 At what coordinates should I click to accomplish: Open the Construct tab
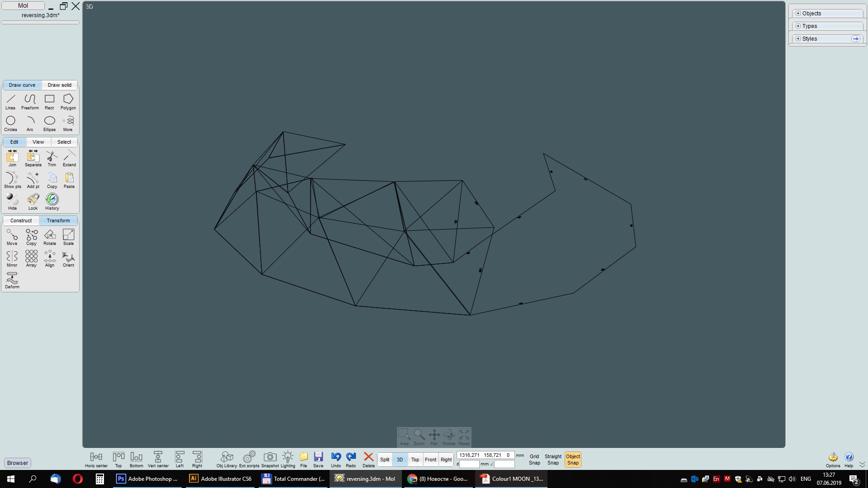21,221
